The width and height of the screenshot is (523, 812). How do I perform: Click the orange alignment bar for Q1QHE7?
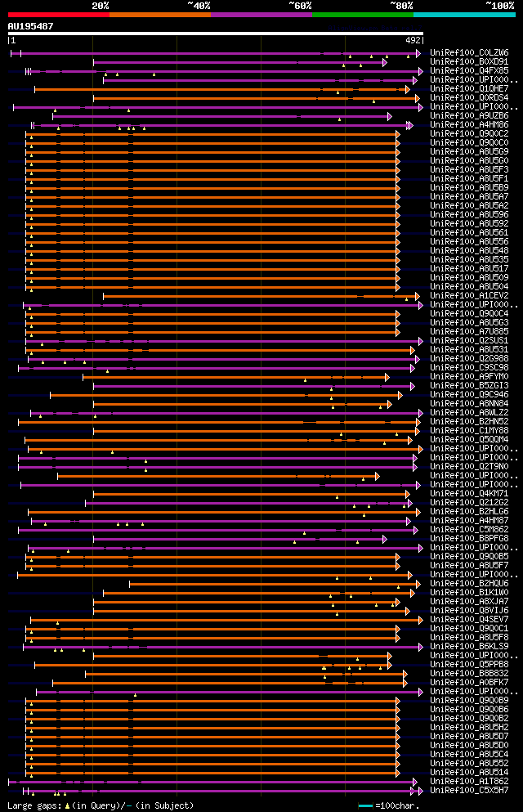click(222, 89)
